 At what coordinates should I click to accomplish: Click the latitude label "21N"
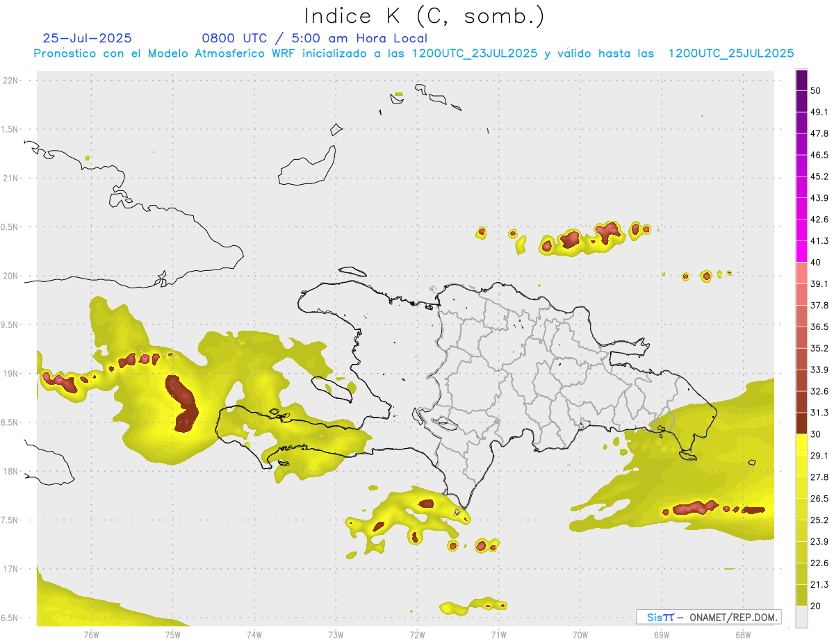(11, 179)
